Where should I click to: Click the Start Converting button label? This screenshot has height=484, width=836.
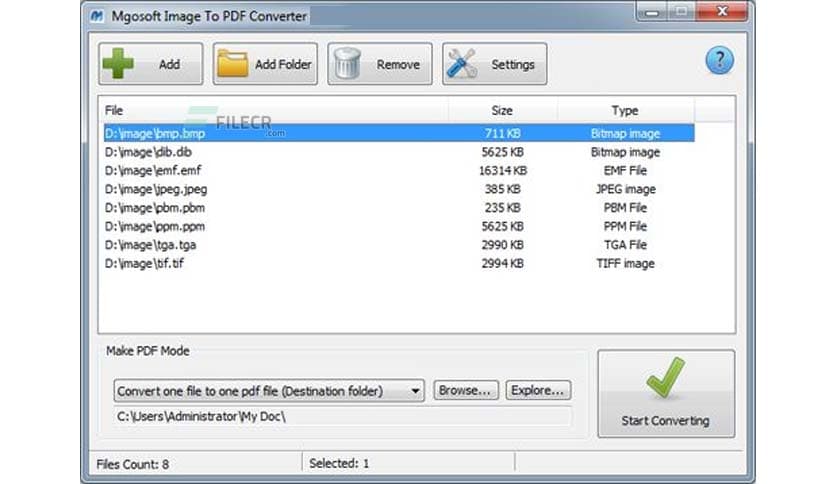point(665,421)
